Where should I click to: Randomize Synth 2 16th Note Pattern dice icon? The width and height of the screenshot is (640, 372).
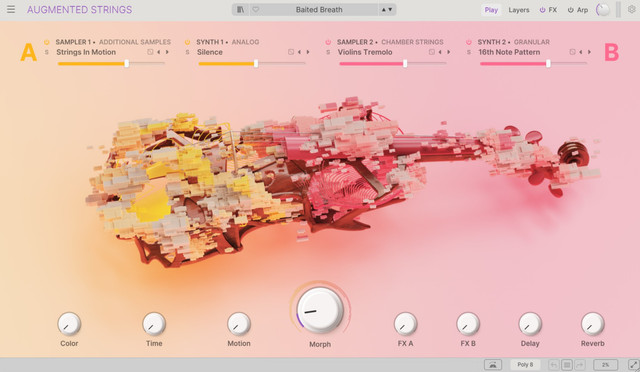[x=572, y=52]
